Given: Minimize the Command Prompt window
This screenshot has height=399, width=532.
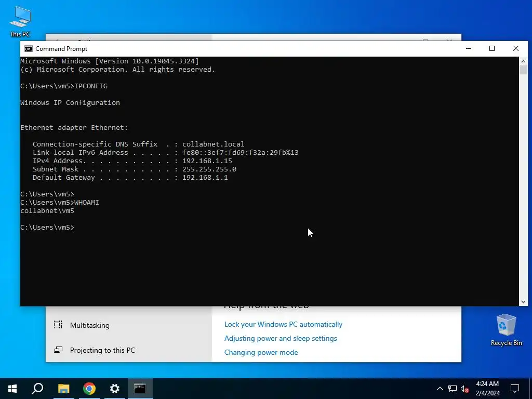Looking at the screenshot, I should (469, 48).
